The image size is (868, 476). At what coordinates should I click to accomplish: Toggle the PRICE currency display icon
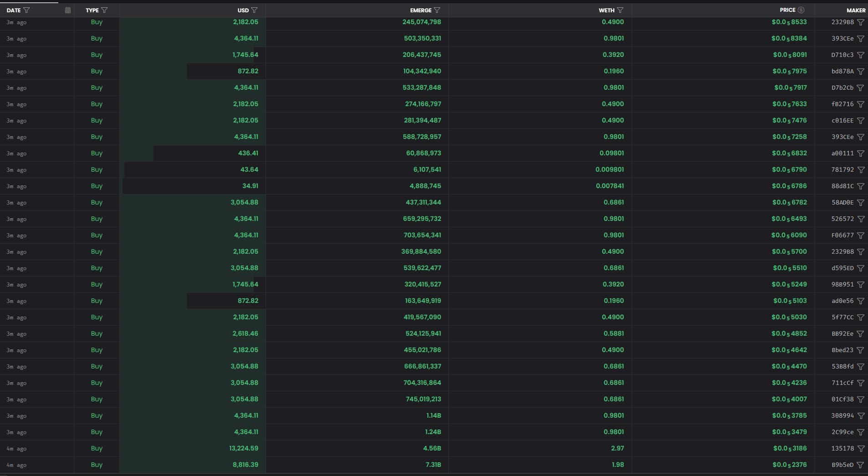801,10
